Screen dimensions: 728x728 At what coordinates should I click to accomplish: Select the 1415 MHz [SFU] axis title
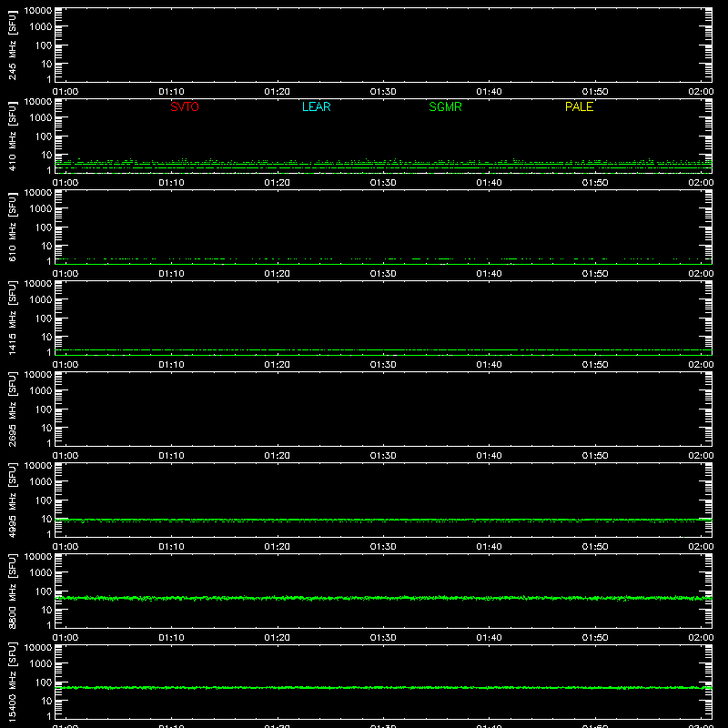[x=12, y=318]
